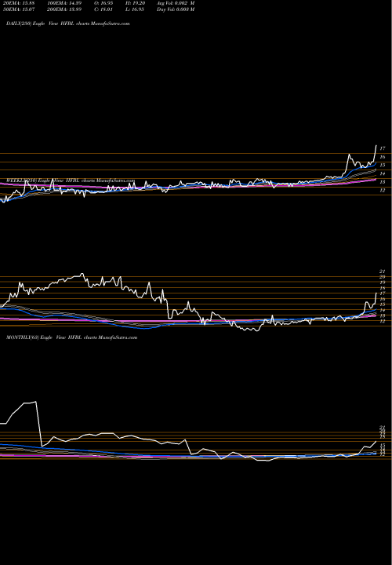Click the 100EMA value label

point(66,3)
